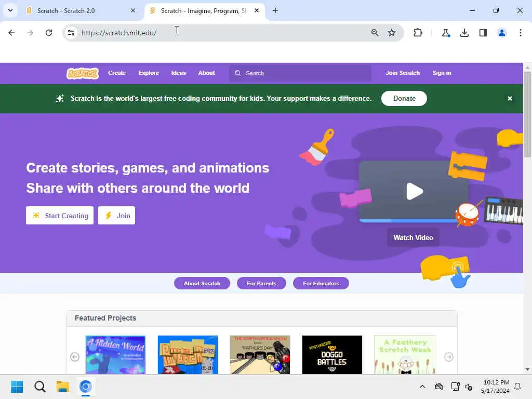This screenshot has width=532, height=399.
Task: Open the A Hidden World project thumbnail
Action: tap(115, 355)
